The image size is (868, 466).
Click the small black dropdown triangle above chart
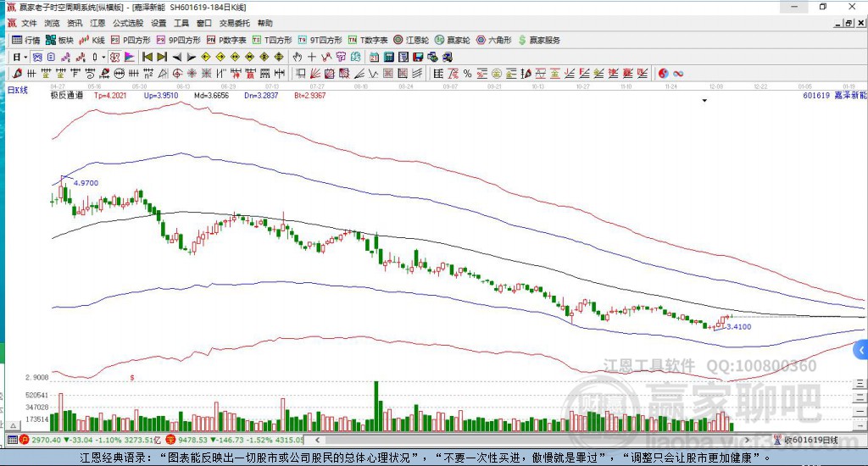(x=704, y=101)
